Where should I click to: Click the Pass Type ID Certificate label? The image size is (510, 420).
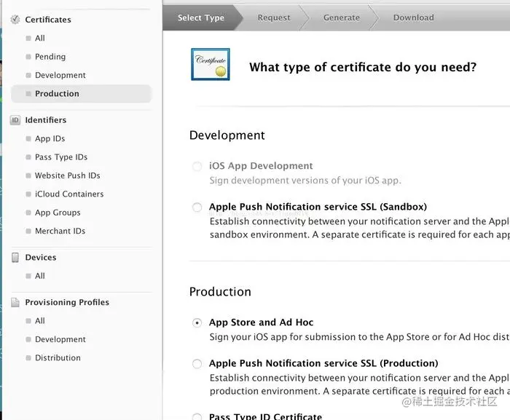click(265, 416)
